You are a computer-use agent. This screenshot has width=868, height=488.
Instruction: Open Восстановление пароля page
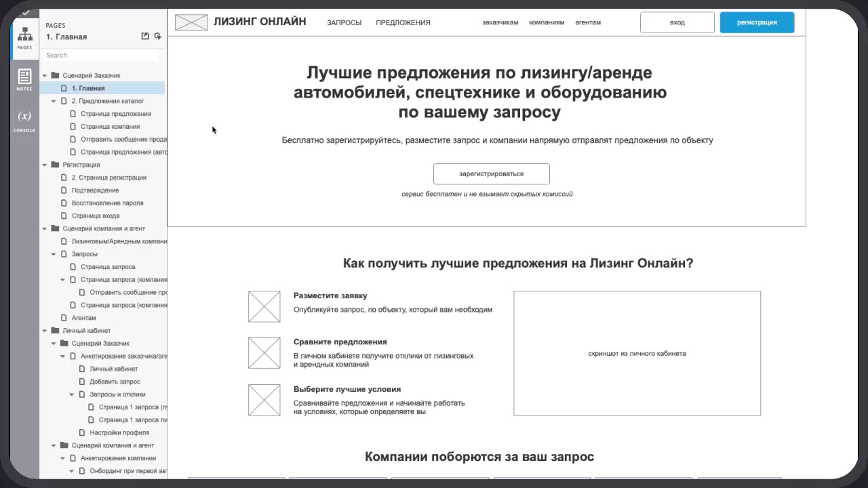tap(107, 203)
